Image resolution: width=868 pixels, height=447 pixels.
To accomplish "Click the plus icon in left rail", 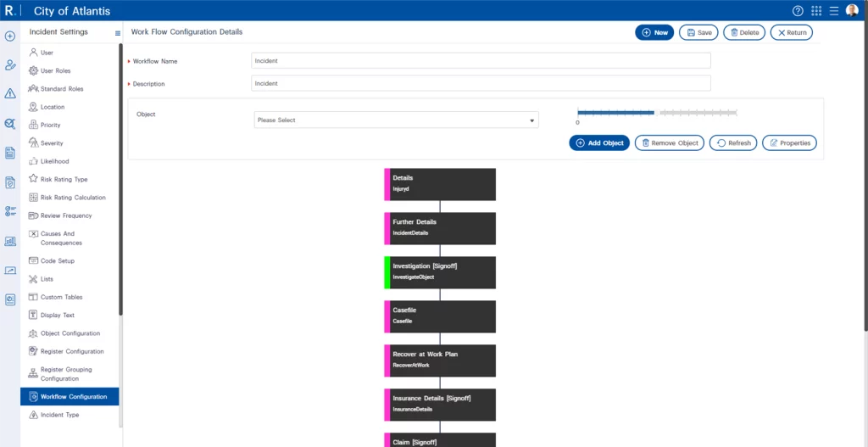I will (10, 36).
